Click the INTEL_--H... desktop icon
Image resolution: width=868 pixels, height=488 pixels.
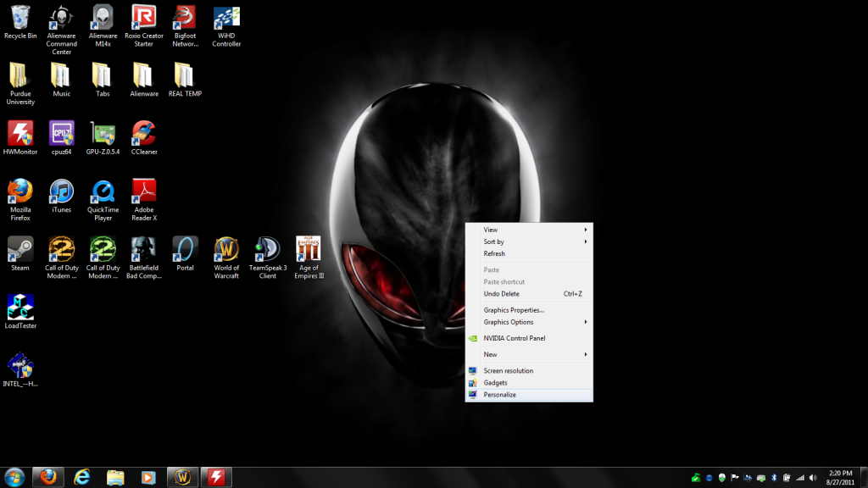point(20,370)
